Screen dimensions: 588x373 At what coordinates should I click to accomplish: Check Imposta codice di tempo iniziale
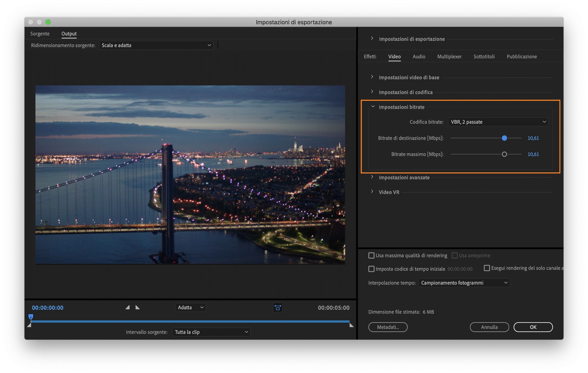(371, 269)
